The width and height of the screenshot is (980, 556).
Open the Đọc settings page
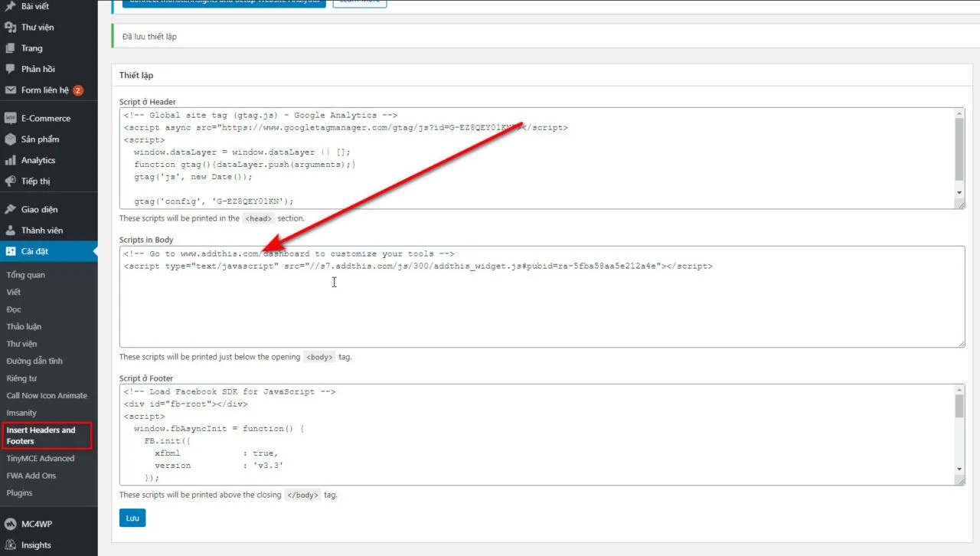pos(14,309)
